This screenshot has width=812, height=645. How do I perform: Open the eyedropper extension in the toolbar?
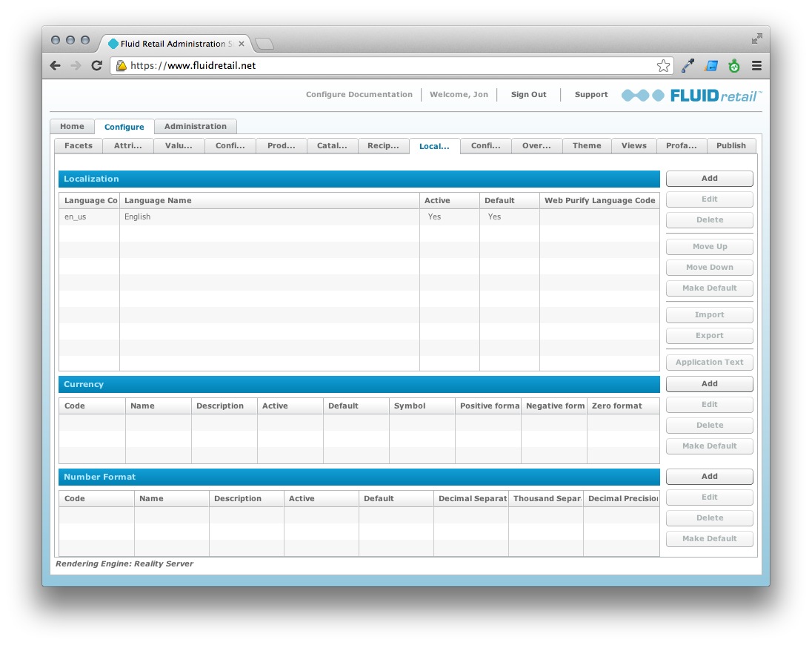[x=687, y=65]
